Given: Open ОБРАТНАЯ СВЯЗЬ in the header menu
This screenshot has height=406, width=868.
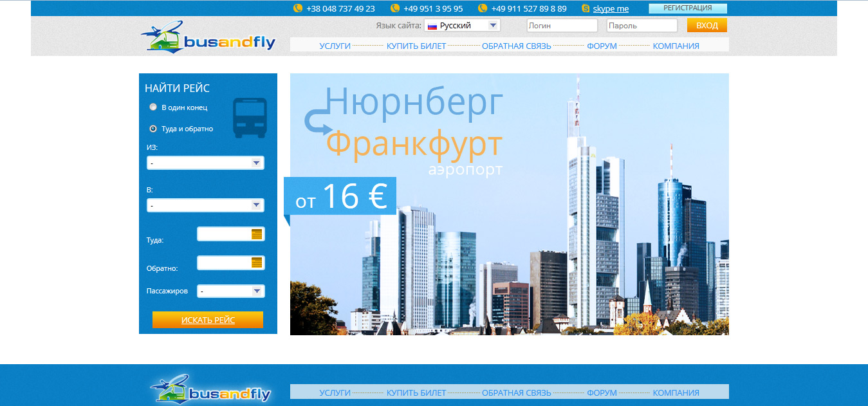Looking at the screenshot, I should click(x=517, y=46).
